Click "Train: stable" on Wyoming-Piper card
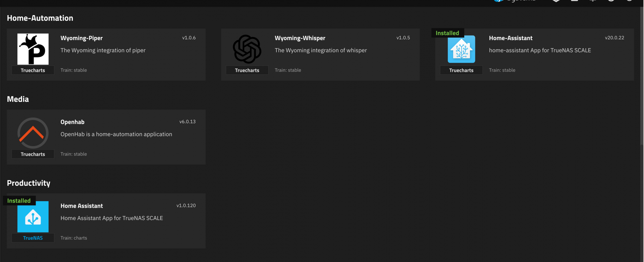The width and height of the screenshot is (644, 262). [73, 70]
